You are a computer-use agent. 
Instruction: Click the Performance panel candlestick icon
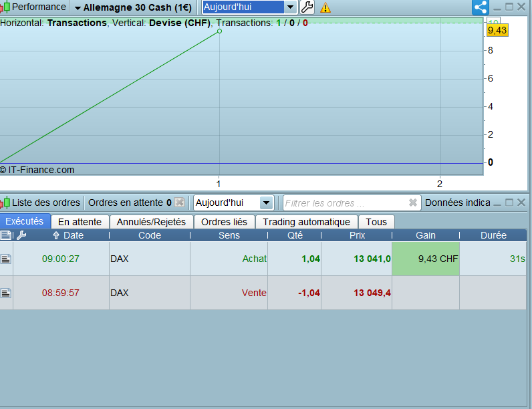click(5, 7)
